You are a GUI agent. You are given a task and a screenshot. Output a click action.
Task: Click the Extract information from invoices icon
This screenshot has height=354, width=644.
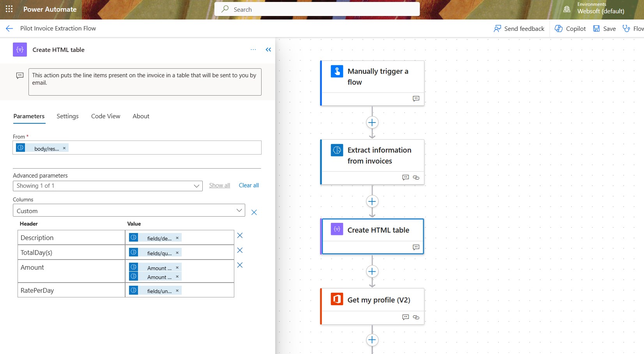337,150
